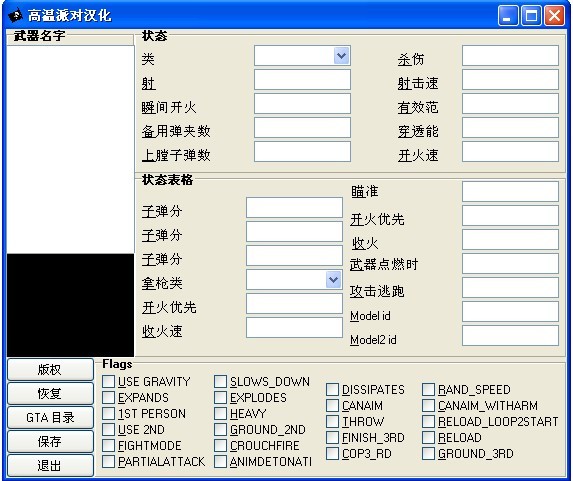Check the RAND_SPEED flag
This screenshot has width=573, height=481.
(428, 389)
